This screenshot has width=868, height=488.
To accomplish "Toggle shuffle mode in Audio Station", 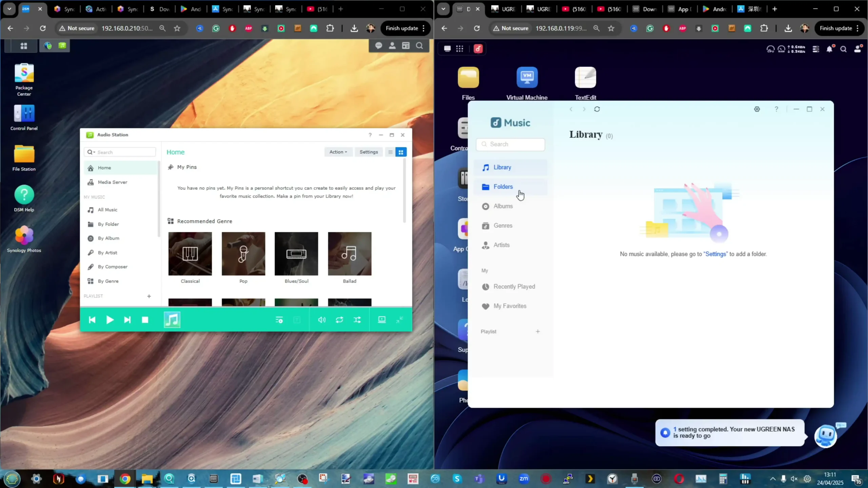I will 357,320.
